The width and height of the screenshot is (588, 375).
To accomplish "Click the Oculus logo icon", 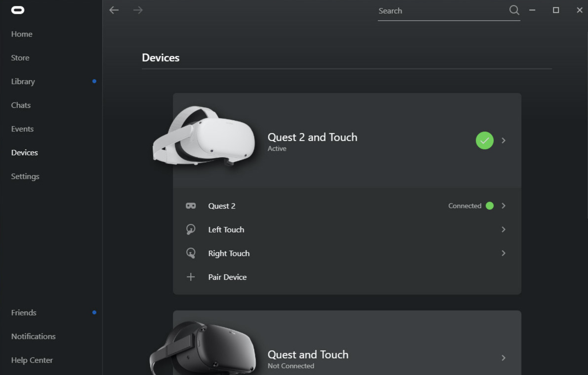I will pos(18,10).
